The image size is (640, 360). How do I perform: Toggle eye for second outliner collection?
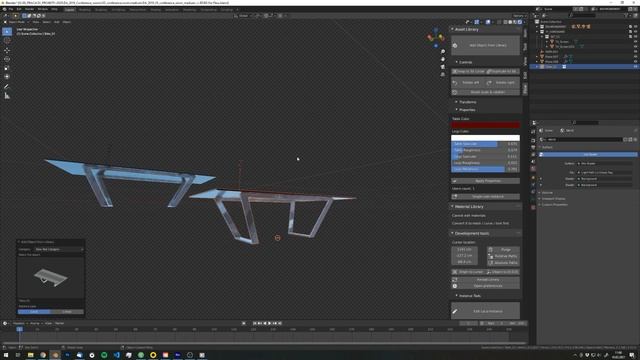[636, 31]
